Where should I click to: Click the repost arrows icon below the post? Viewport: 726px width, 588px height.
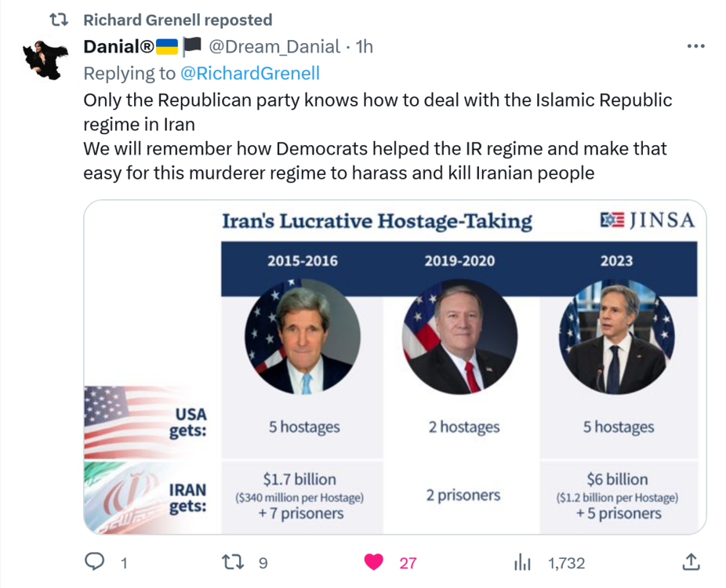[x=233, y=561]
